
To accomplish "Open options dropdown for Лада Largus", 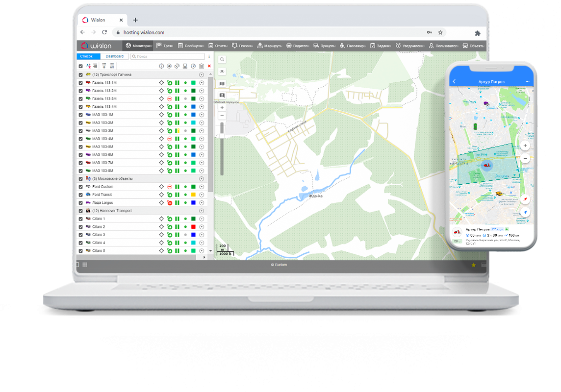I will 202,203.
